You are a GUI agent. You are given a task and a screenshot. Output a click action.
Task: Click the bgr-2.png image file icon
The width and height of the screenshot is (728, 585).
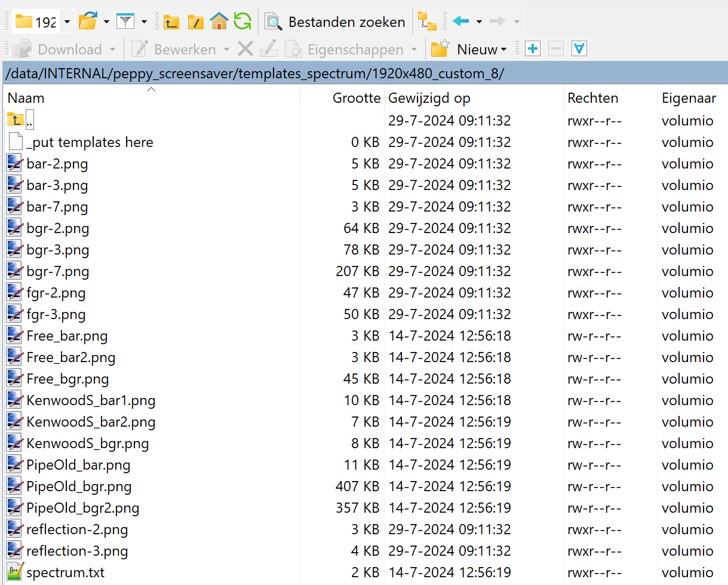tap(15, 228)
